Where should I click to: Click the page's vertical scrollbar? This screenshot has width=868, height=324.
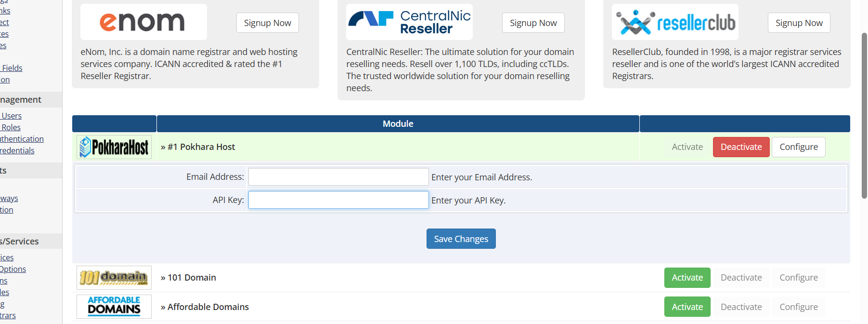click(x=864, y=116)
